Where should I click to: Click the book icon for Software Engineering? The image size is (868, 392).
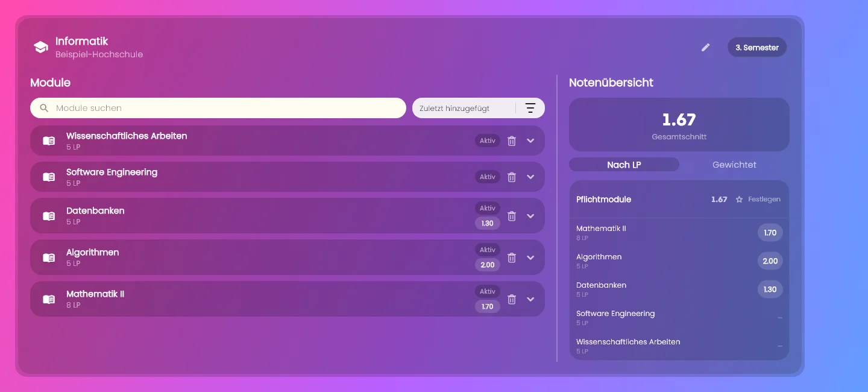pyautogui.click(x=49, y=177)
